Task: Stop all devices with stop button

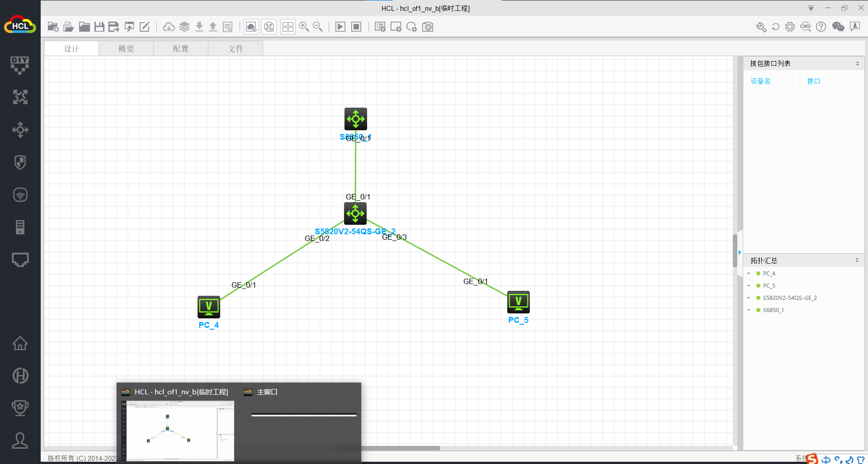Action: (x=356, y=27)
